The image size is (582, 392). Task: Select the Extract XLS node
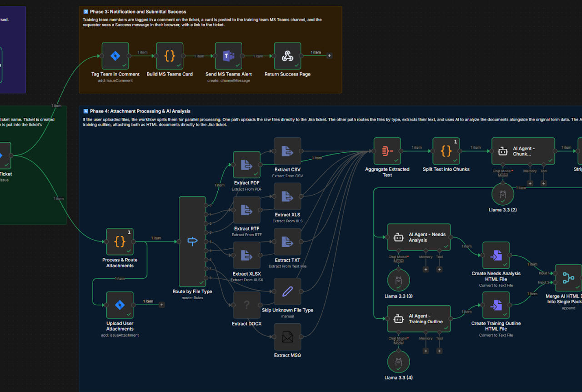[287, 196]
